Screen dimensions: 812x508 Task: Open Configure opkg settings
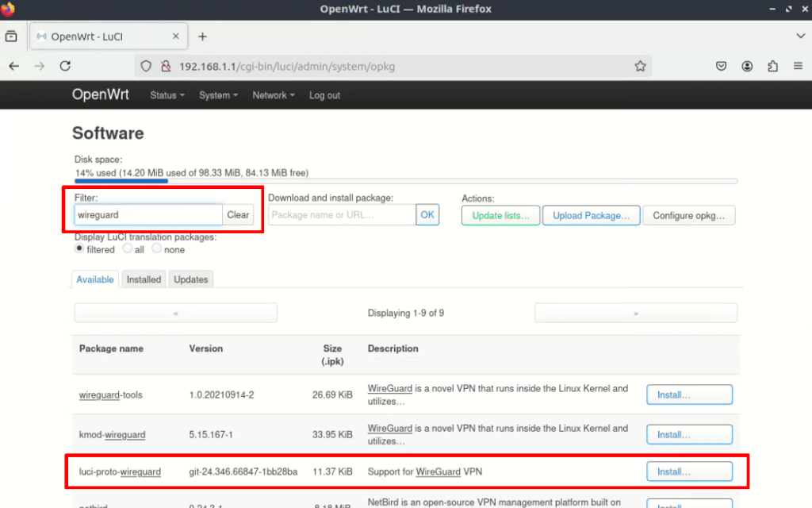point(689,216)
